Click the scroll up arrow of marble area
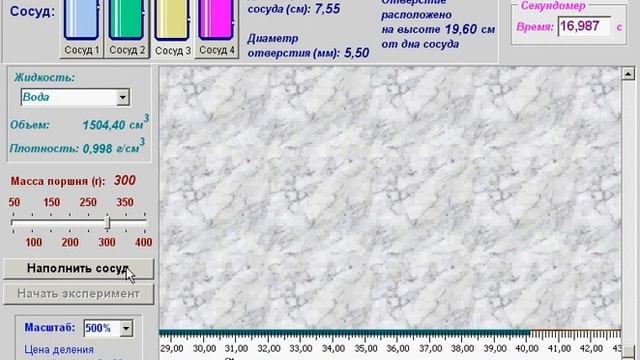 pos(628,74)
